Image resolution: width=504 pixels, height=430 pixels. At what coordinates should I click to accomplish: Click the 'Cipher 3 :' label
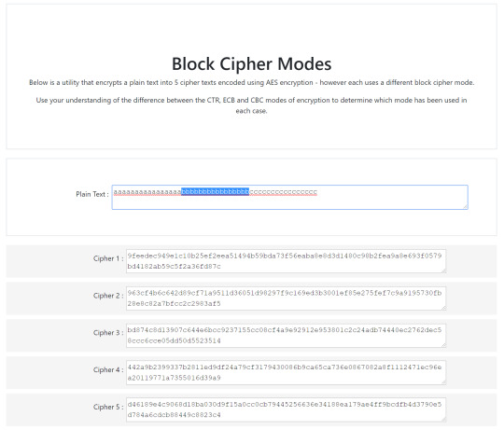108,333
